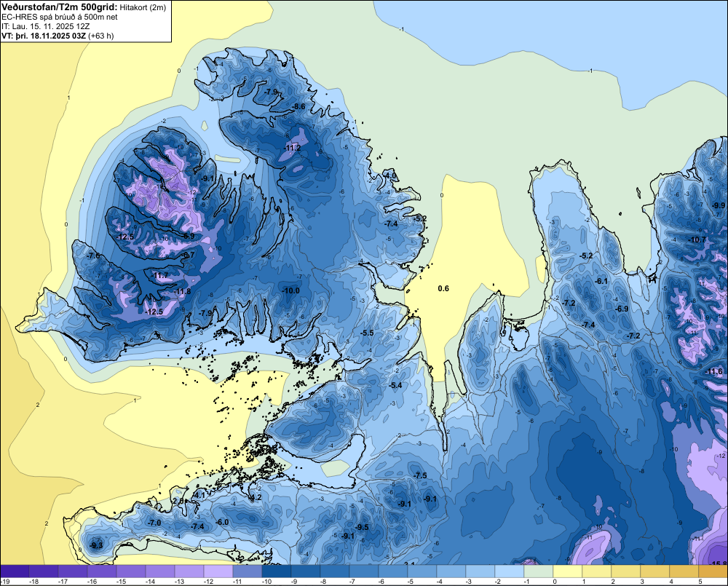This screenshot has height=586, width=728.
Task: Click the legend tick label -19
Action: pyautogui.click(x=4, y=582)
